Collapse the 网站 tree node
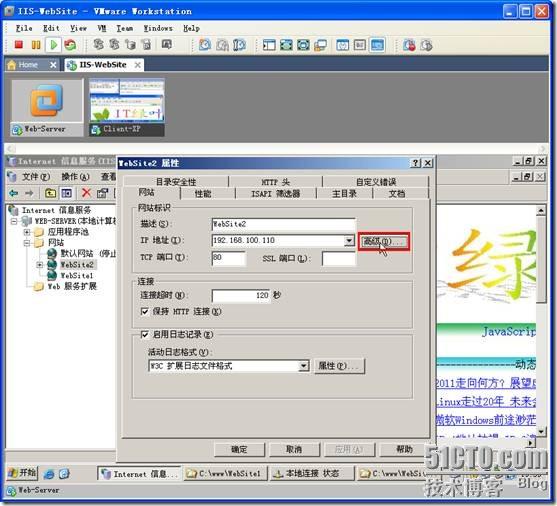The width and height of the screenshot is (557, 506). (x=27, y=243)
